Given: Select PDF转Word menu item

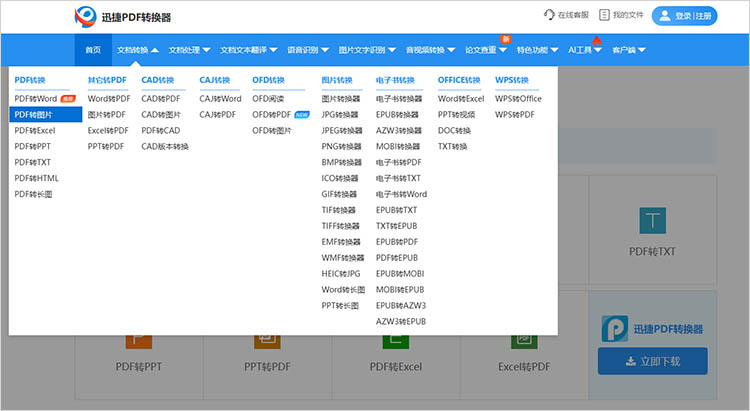Looking at the screenshot, I should pyautogui.click(x=36, y=99).
